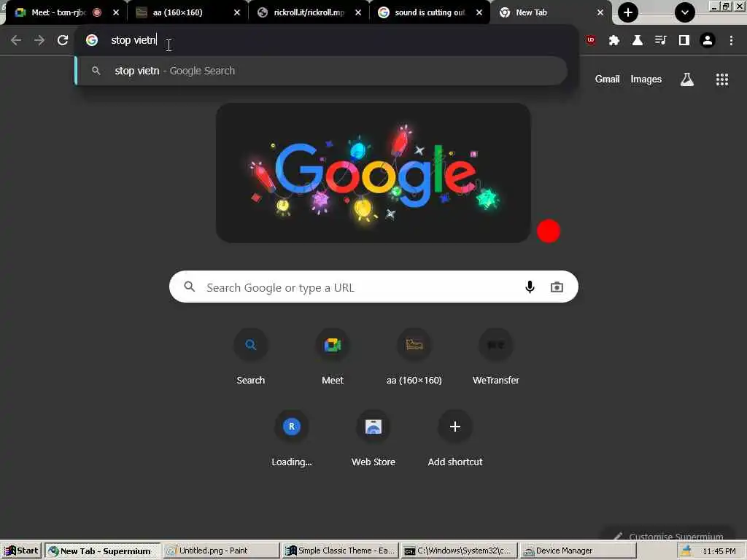
Task: Click the Google holiday lights doodle
Action: pos(373,173)
